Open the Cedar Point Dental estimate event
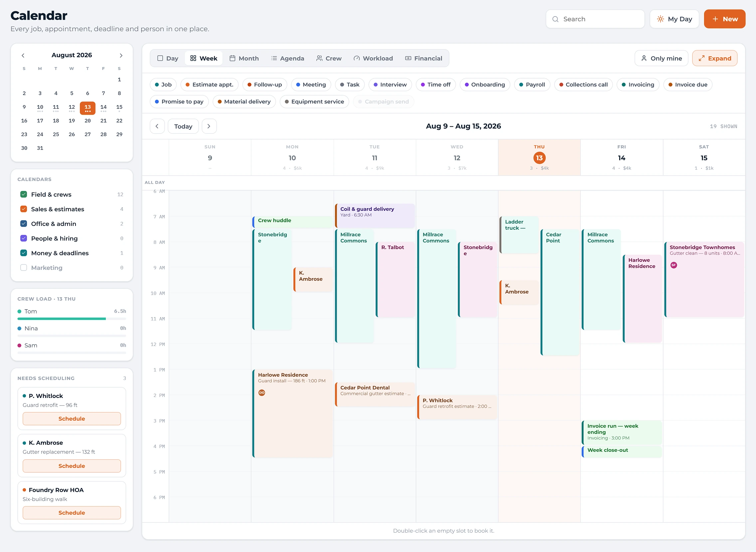 [x=375, y=394]
